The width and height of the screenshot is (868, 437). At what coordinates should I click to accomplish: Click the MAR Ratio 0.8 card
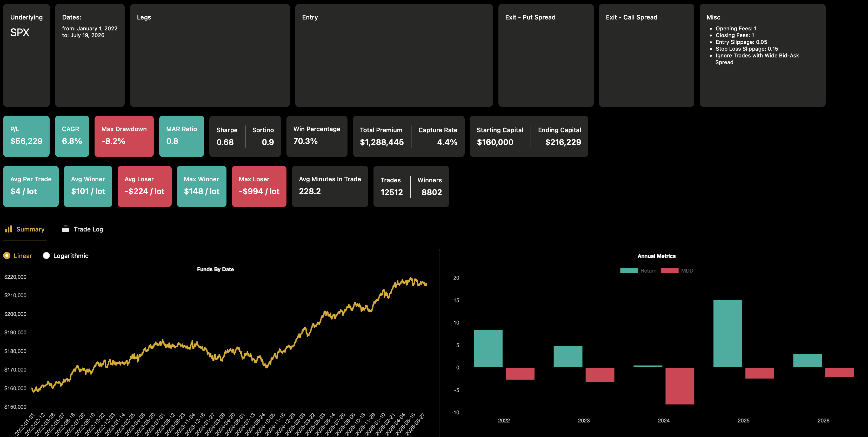182,136
